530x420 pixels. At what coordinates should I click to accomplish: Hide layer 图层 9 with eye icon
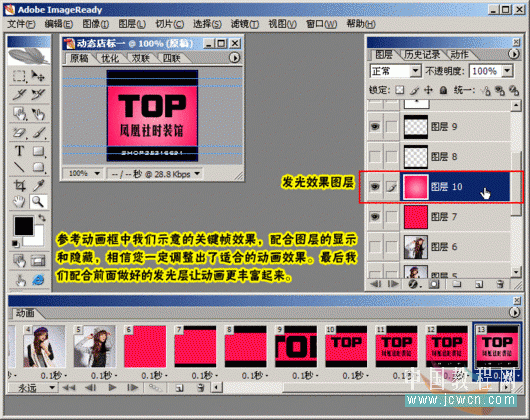click(375, 127)
